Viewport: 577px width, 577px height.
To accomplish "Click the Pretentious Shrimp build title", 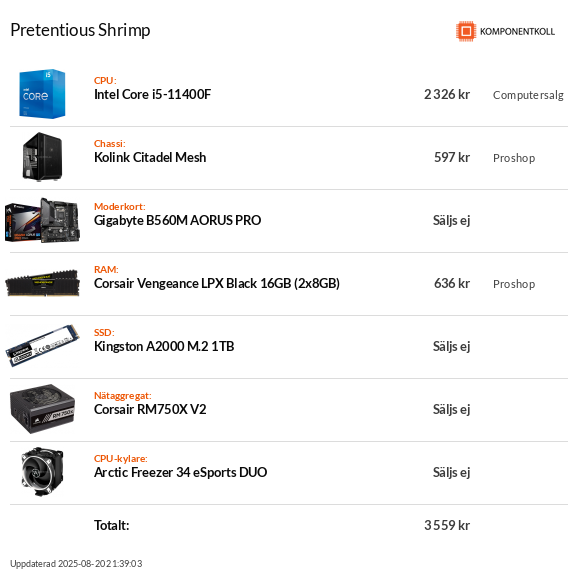I will pyautogui.click(x=80, y=30).
